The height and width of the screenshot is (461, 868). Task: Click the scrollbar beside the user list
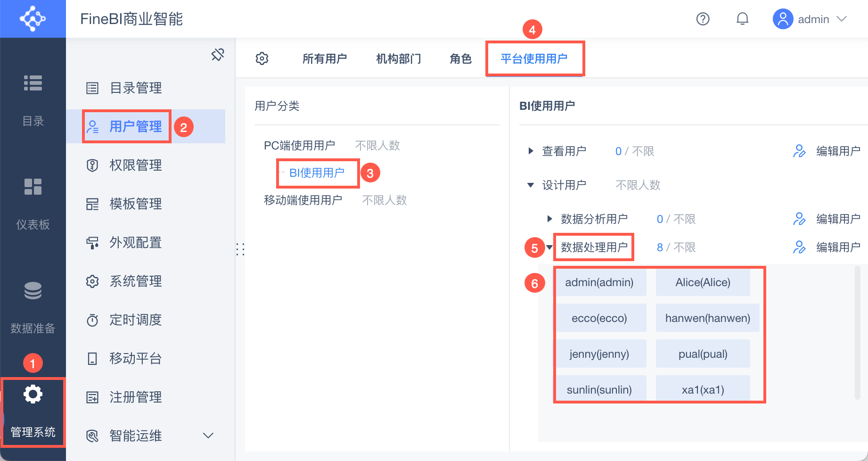tap(858, 332)
